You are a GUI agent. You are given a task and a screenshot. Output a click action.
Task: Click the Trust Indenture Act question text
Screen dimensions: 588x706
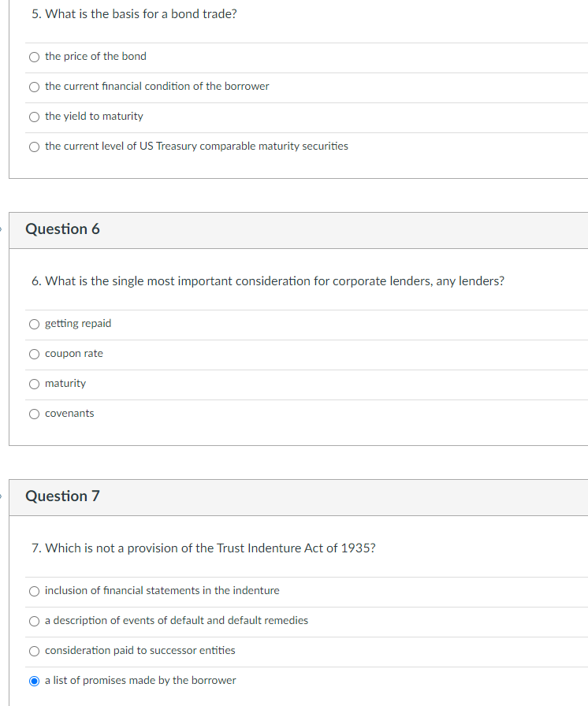click(x=203, y=548)
